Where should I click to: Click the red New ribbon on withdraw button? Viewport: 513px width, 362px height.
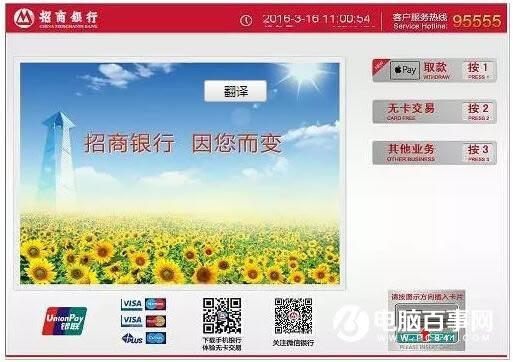tap(379, 66)
